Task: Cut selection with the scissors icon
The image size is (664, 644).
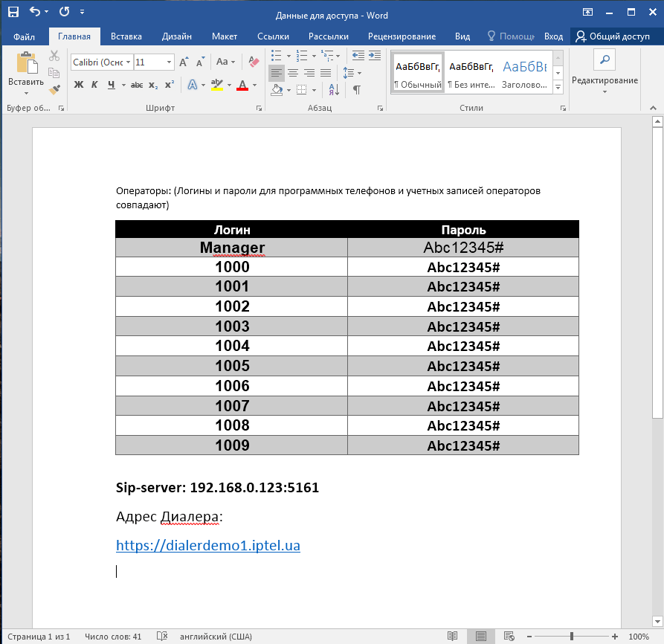Action: point(54,56)
